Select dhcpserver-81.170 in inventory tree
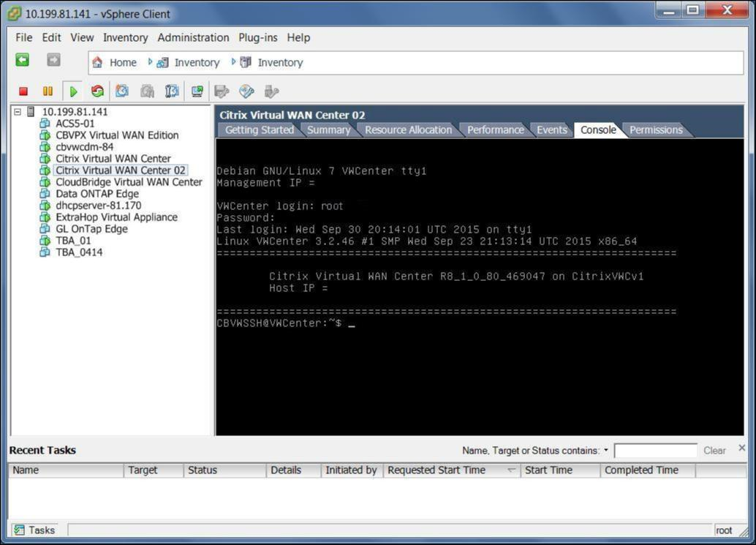Image resolution: width=756 pixels, height=545 pixels. pos(99,206)
